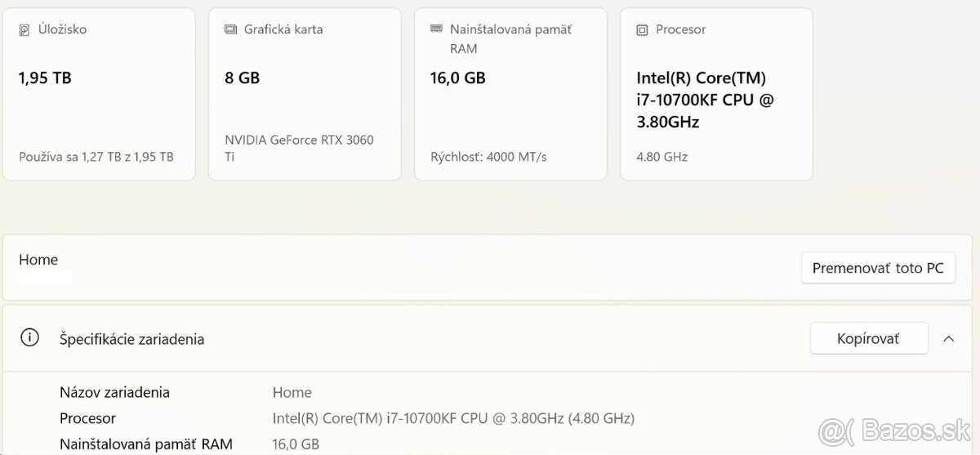Open the Grafická karta 8 GB card
The height and width of the screenshot is (455, 980).
pos(305,94)
